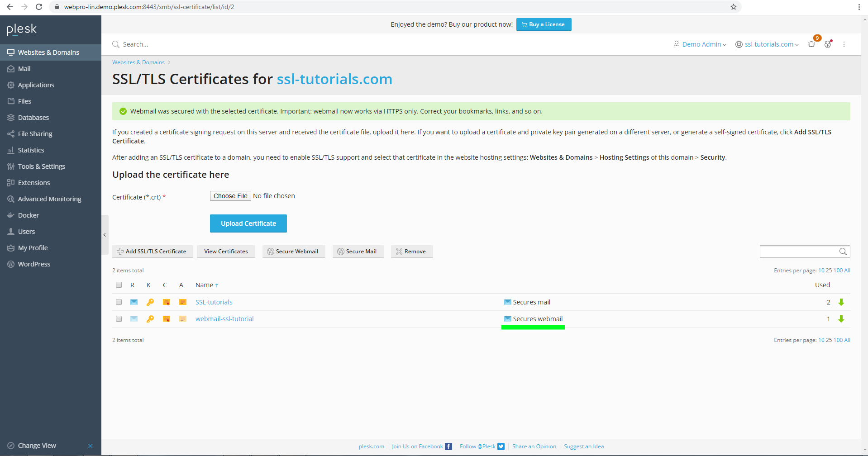Show All entries using bottom pager

pyautogui.click(x=847, y=340)
